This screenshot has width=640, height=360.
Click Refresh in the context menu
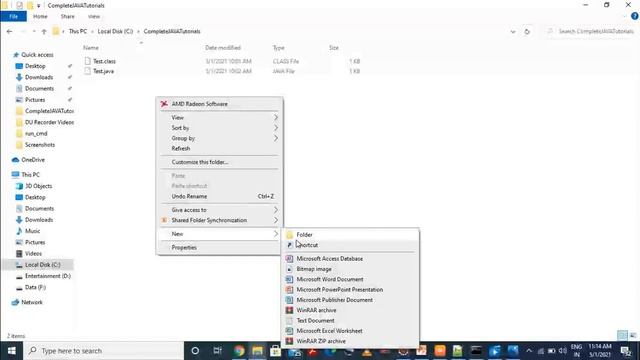click(x=220, y=149)
